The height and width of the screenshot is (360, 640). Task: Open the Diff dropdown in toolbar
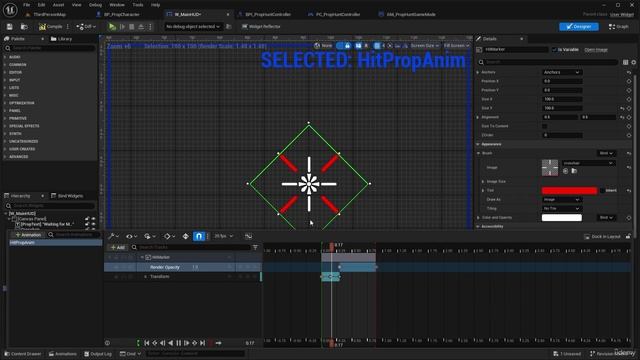point(86,27)
